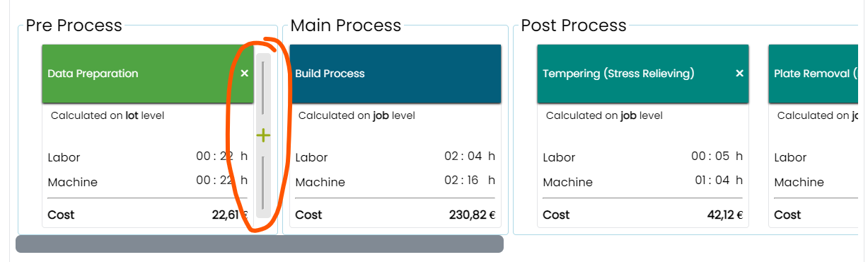Image resolution: width=868 pixels, height=262 pixels.
Task: Click the Pre Process section title
Action: [x=74, y=25]
